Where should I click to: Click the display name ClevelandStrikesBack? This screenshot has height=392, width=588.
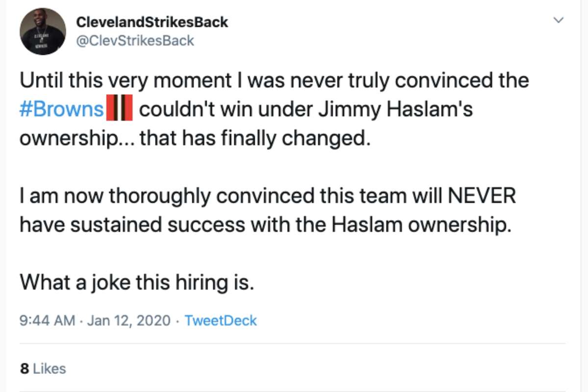(152, 22)
